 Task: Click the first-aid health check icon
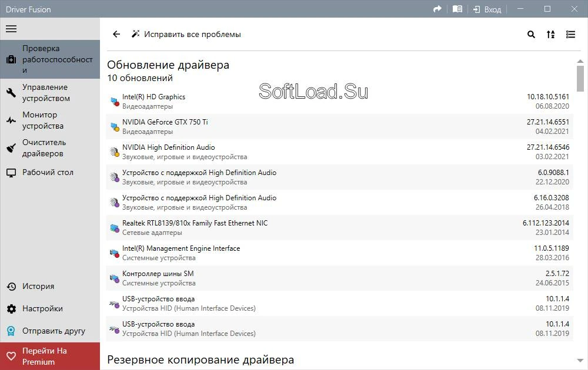(11, 59)
